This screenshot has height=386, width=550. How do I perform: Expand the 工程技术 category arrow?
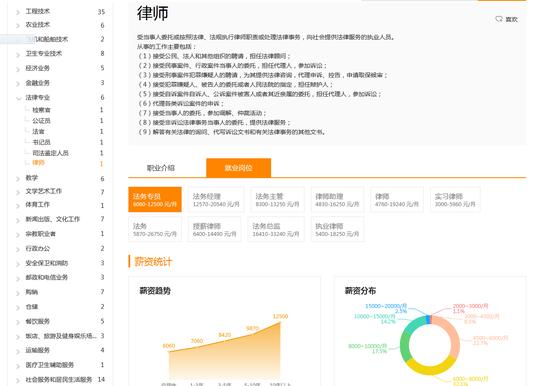pos(18,12)
